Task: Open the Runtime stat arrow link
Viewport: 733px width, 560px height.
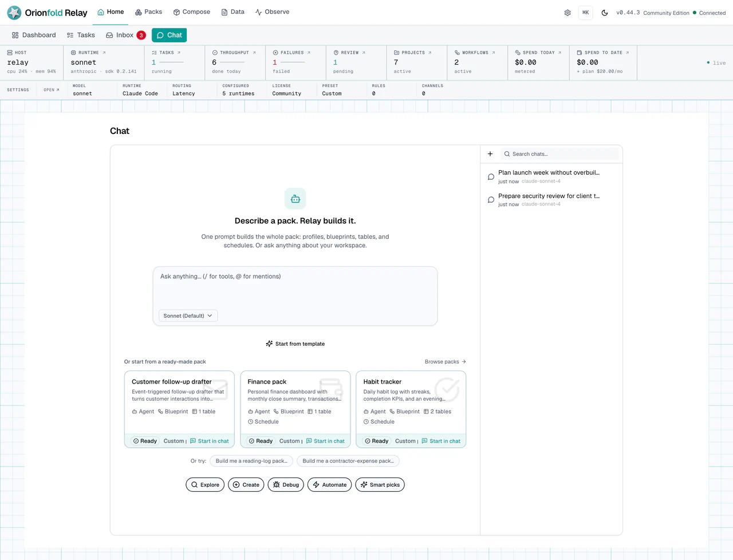Action: [x=104, y=53]
